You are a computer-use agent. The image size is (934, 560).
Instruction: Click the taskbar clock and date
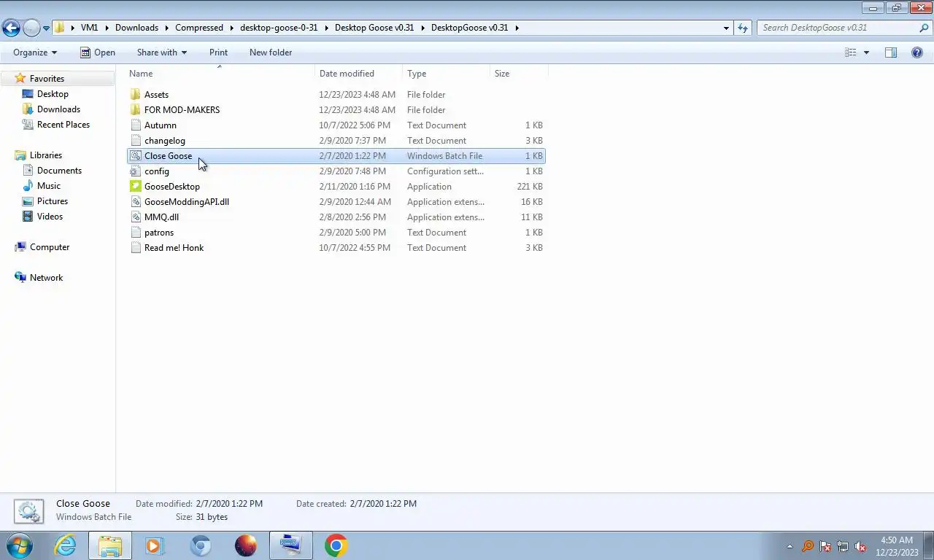897,546
